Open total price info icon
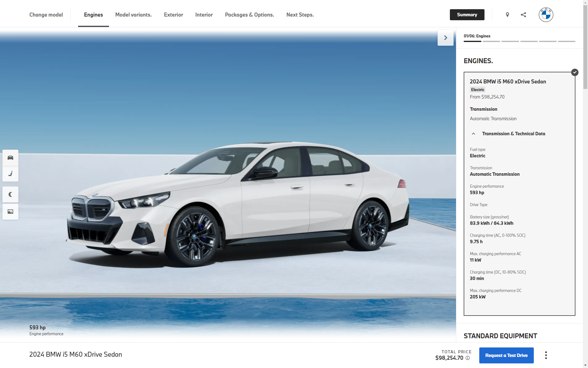588x368 pixels. 468,358
